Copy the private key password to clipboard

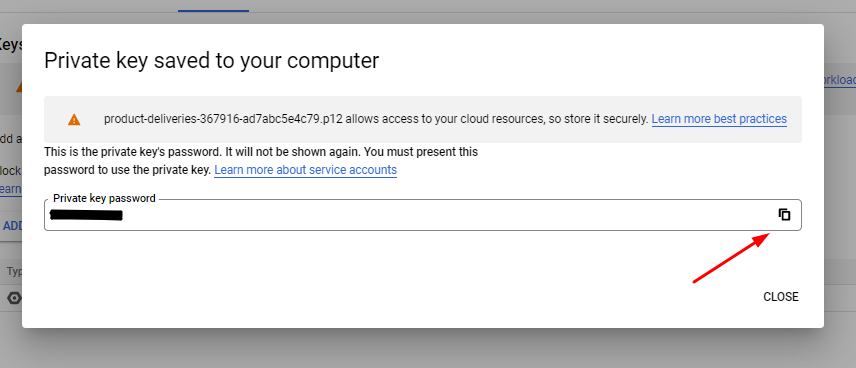click(x=784, y=215)
